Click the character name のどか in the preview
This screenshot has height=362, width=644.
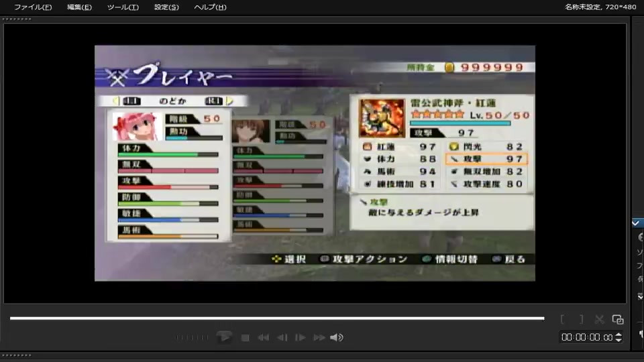tap(172, 101)
